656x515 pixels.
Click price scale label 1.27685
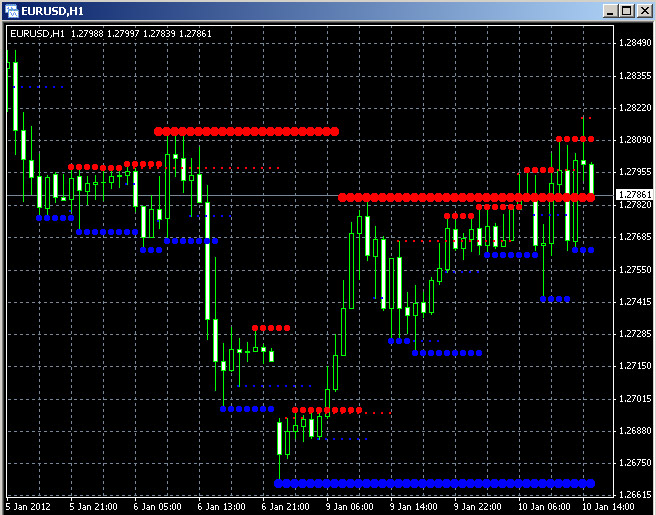click(x=635, y=237)
